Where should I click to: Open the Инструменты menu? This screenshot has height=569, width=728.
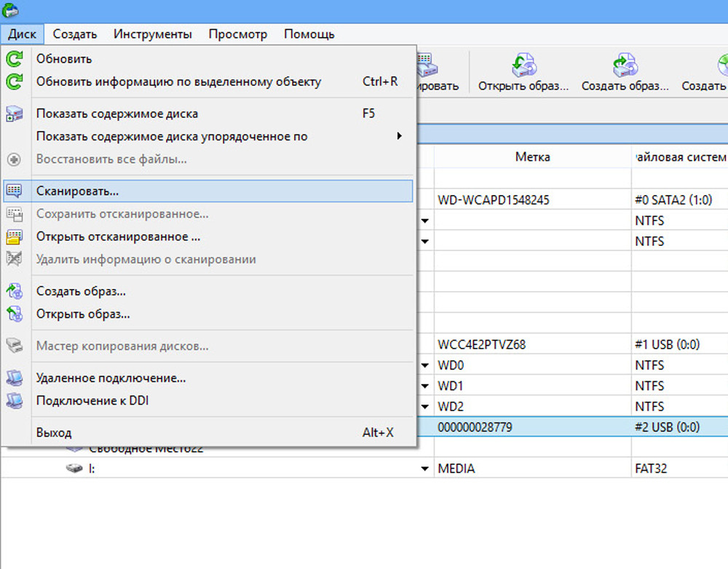153,34
